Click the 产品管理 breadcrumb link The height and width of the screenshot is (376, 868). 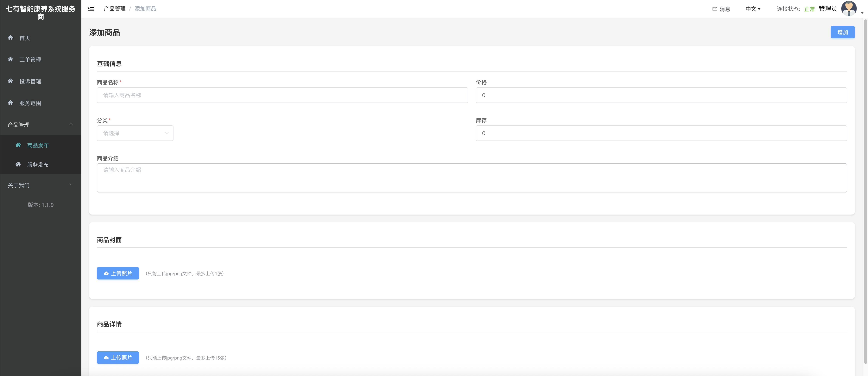click(x=115, y=8)
